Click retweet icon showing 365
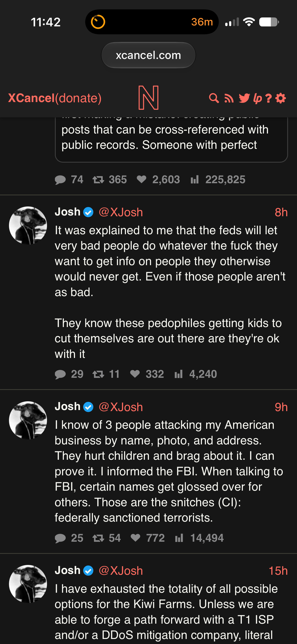This screenshot has width=297, height=644. coord(98,180)
